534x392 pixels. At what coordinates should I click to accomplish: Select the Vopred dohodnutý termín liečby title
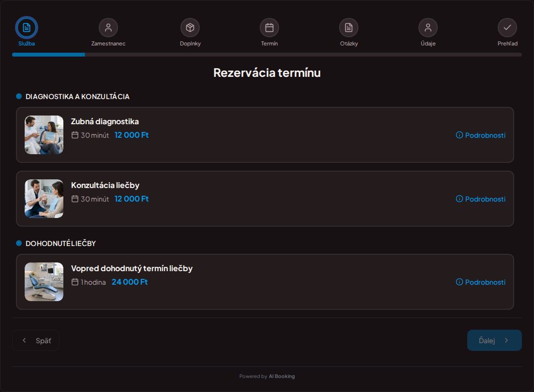click(x=132, y=268)
